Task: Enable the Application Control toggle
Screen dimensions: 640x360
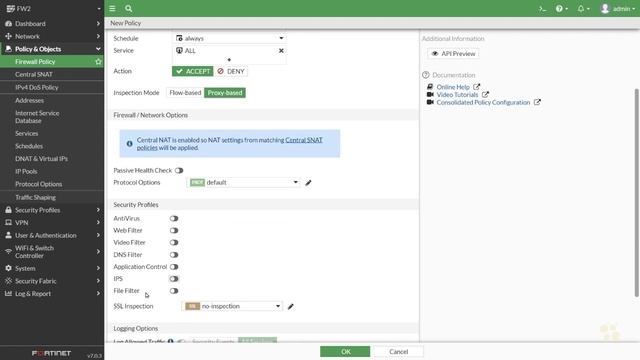Action: [x=174, y=267]
